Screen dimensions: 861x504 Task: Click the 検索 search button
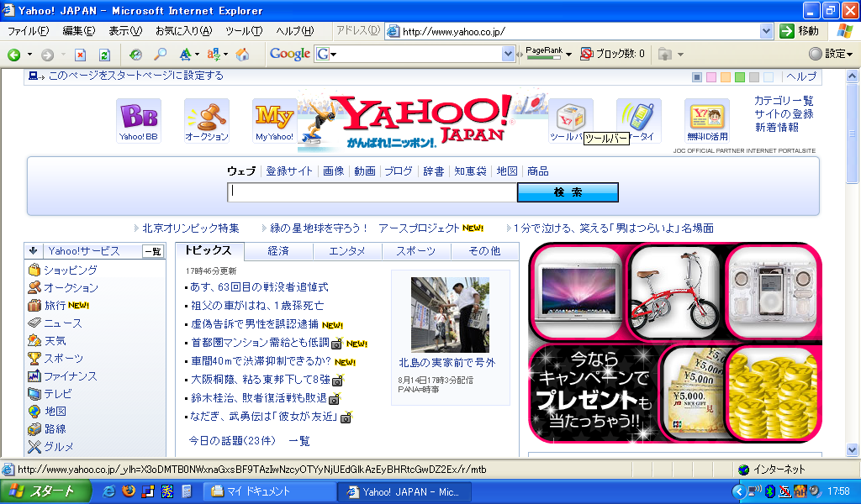(568, 192)
